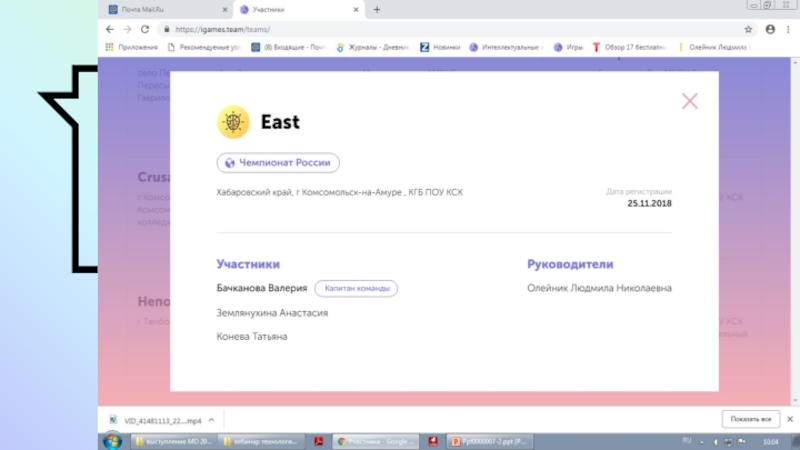Open the Приложения apps bookmark
Screen dimensions: 800x450
pyautogui.click(x=131, y=47)
